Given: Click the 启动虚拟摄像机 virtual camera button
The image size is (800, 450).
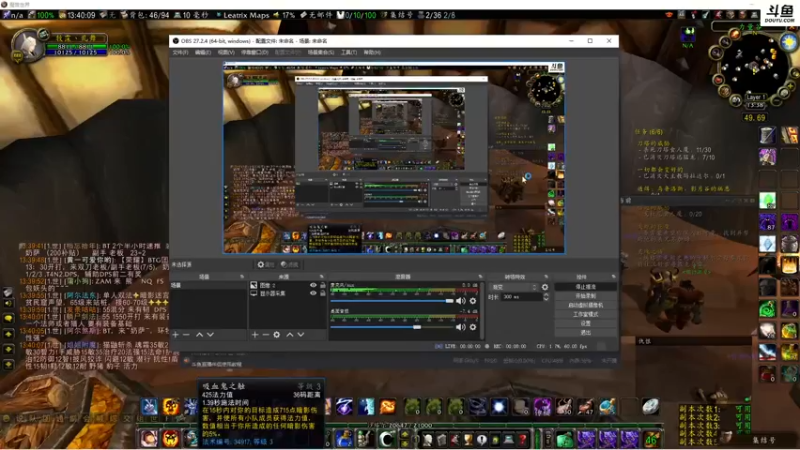Looking at the screenshot, I should 585,305.
